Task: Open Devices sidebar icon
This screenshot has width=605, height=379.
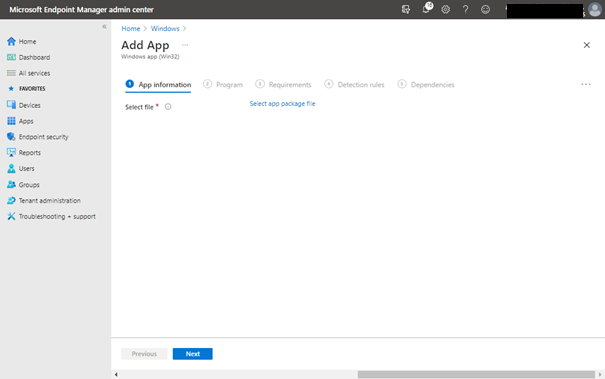Action: [x=11, y=105]
